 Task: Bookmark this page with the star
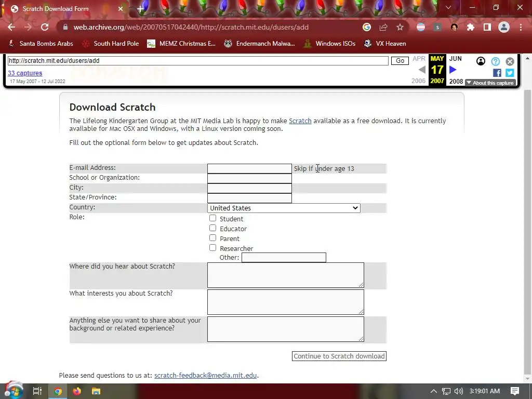click(x=400, y=27)
